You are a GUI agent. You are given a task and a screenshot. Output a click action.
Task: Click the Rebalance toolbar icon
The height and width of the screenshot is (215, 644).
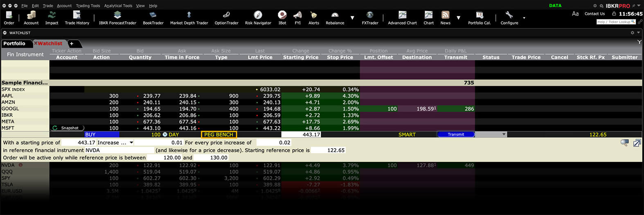(x=335, y=18)
